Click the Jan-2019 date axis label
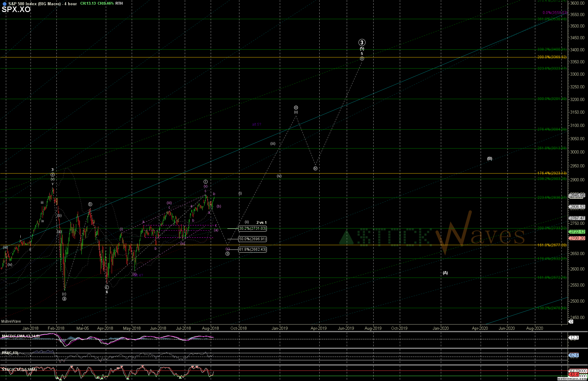This screenshot has height=381, width=588. tap(280, 328)
